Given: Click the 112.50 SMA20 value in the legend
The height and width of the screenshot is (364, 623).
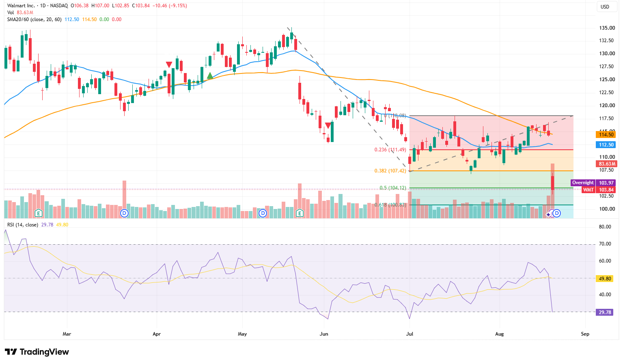Looking at the screenshot, I should click(72, 19).
